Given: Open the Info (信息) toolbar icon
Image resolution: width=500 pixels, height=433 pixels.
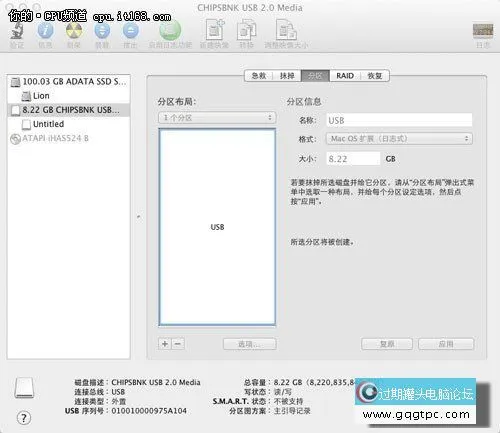Looking at the screenshot, I should tap(45, 31).
